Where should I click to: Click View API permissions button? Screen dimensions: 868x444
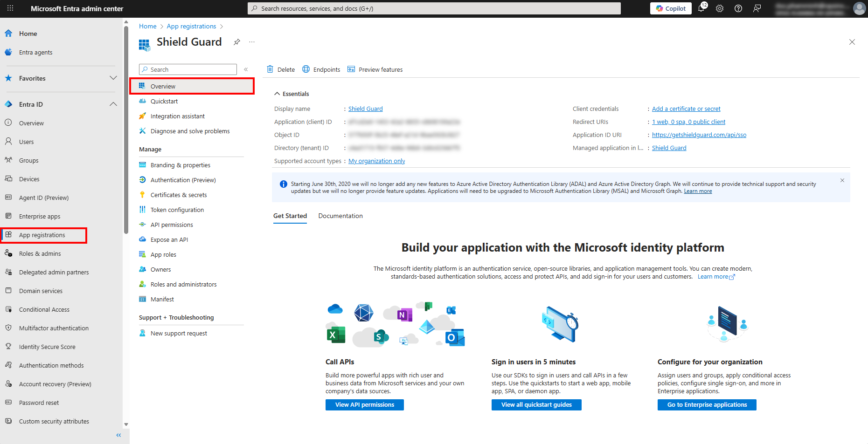364,404
